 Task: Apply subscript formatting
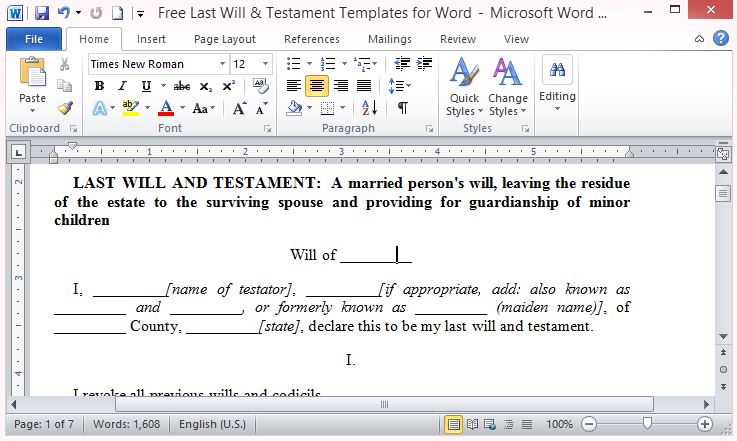[x=206, y=86]
